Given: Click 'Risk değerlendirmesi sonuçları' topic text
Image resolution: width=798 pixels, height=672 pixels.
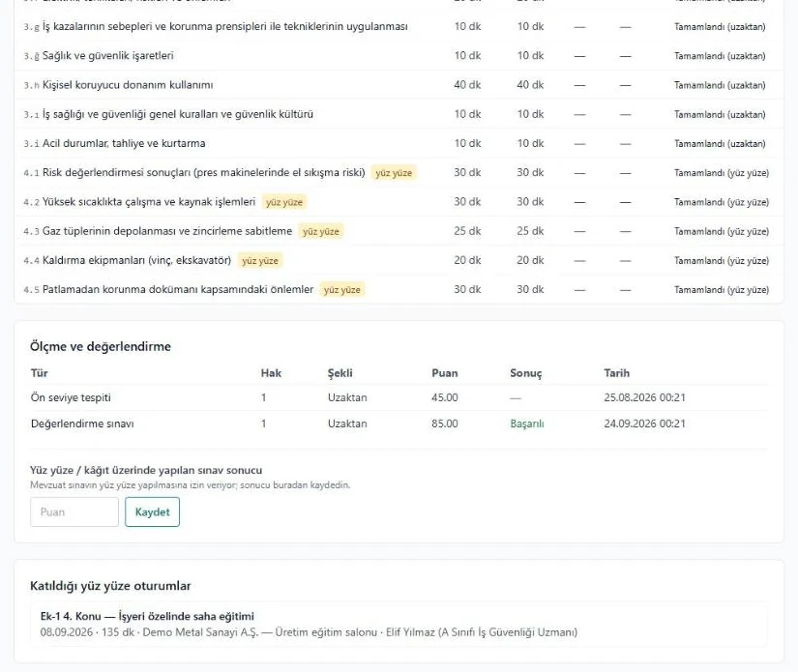Looking at the screenshot, I should tap(203, 172).
